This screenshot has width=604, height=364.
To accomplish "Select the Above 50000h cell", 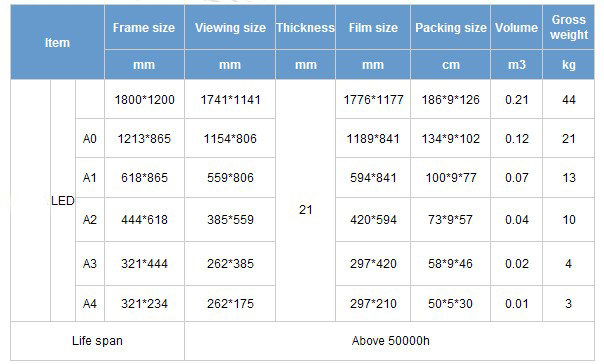I will point(390,341).
